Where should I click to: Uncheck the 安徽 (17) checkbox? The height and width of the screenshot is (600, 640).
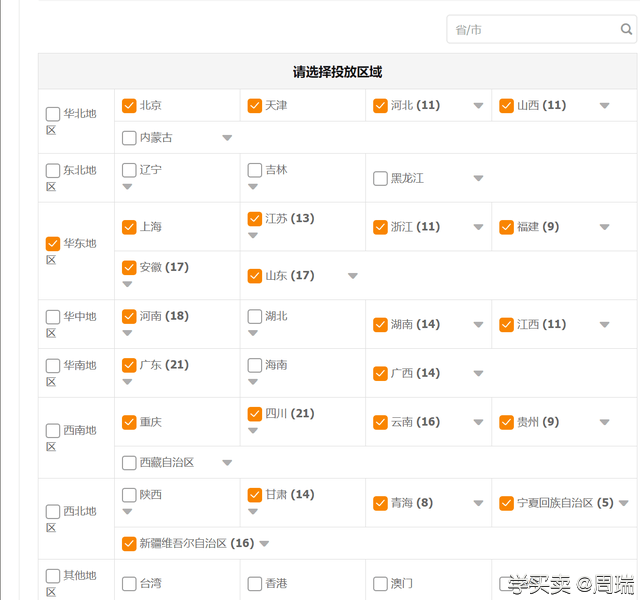(x=129, y=267)
